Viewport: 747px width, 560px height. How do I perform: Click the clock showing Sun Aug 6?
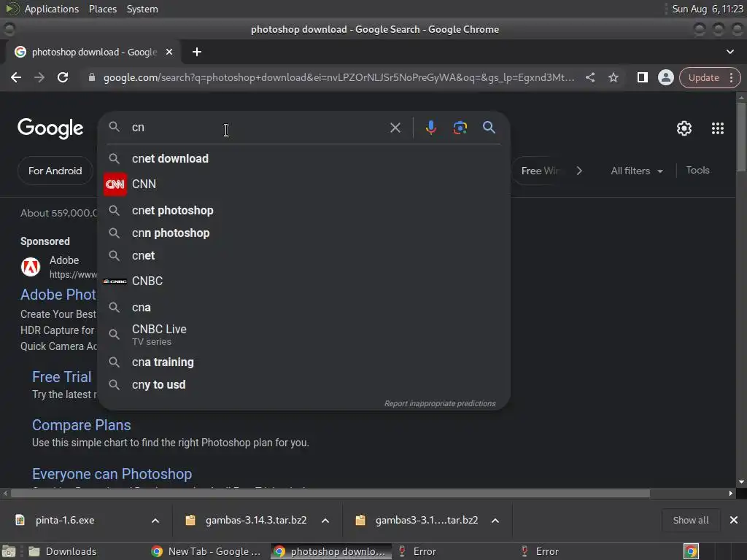pyautogui.click(x=708, y=9)
